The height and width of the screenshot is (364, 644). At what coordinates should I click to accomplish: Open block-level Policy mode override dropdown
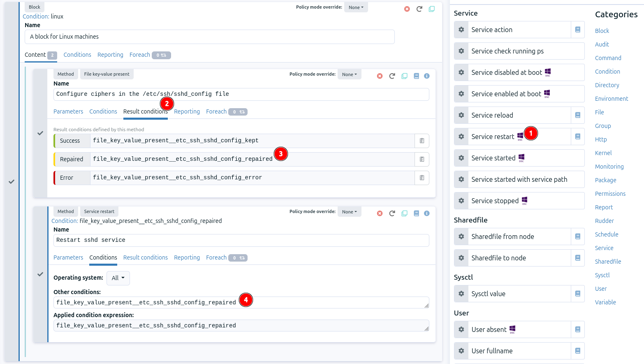coord(356,7)
